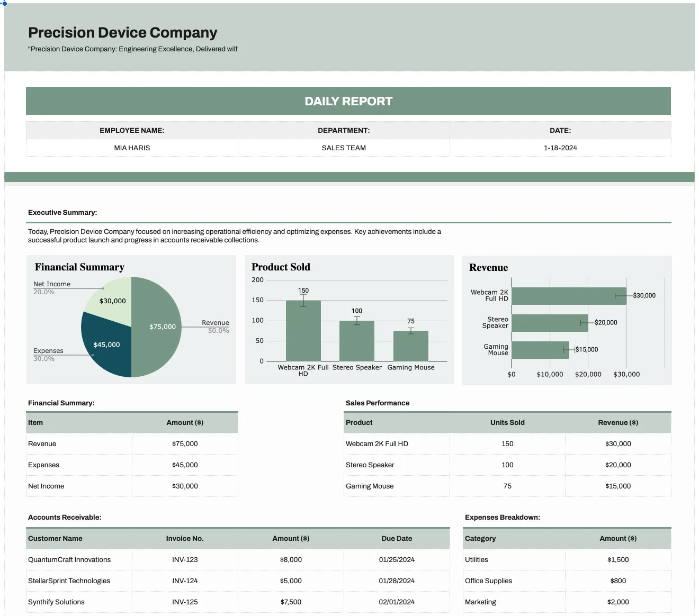Click the DAILY REPORT banner

pyautogui.click(x=348, y=101)
